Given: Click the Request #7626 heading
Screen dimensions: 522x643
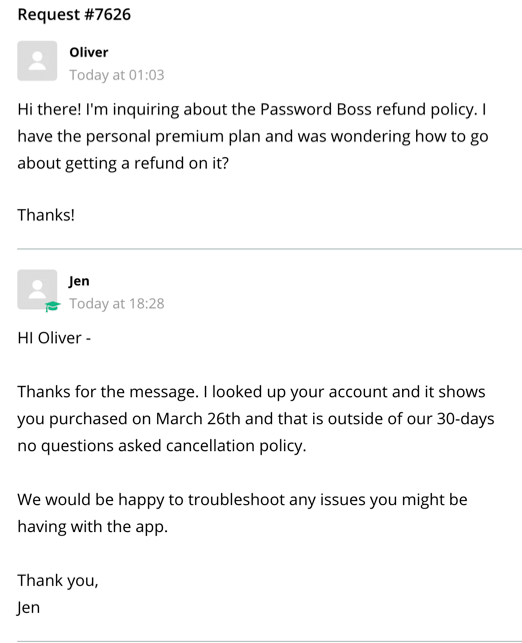Looking at the screenshot, I should coord(74,14).
